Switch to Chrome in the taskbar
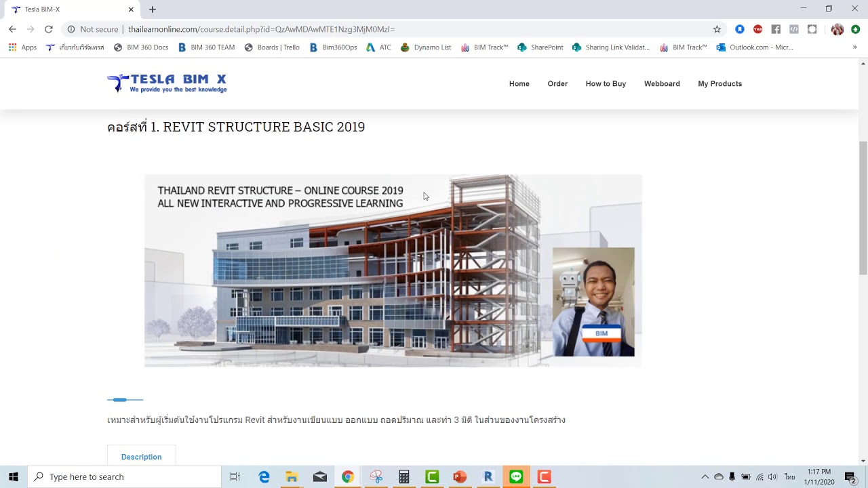 347,477
